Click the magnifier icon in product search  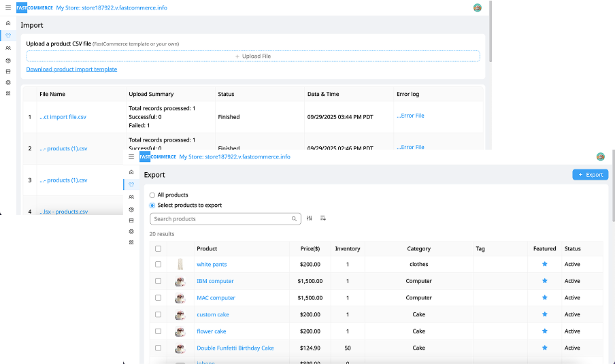pos(294,219)
